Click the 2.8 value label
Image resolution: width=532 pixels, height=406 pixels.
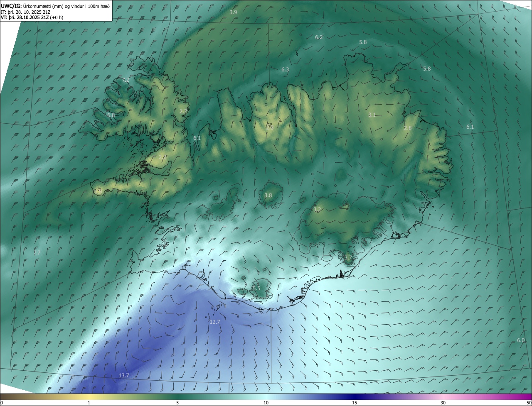(x=408, y=128)
